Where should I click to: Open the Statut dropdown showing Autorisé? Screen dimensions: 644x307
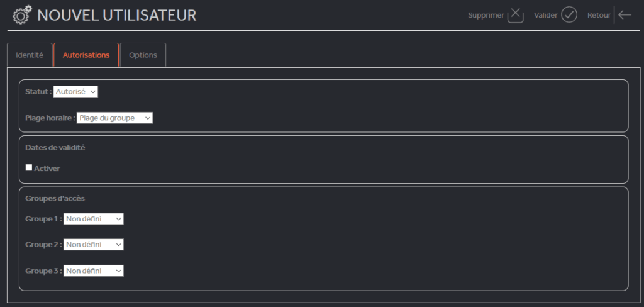(75, 92)
